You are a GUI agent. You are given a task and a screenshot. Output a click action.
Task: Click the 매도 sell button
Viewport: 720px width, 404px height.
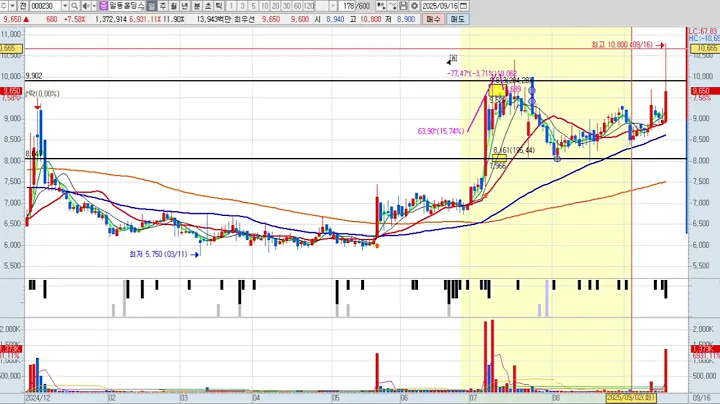click(x=457, y=19)
